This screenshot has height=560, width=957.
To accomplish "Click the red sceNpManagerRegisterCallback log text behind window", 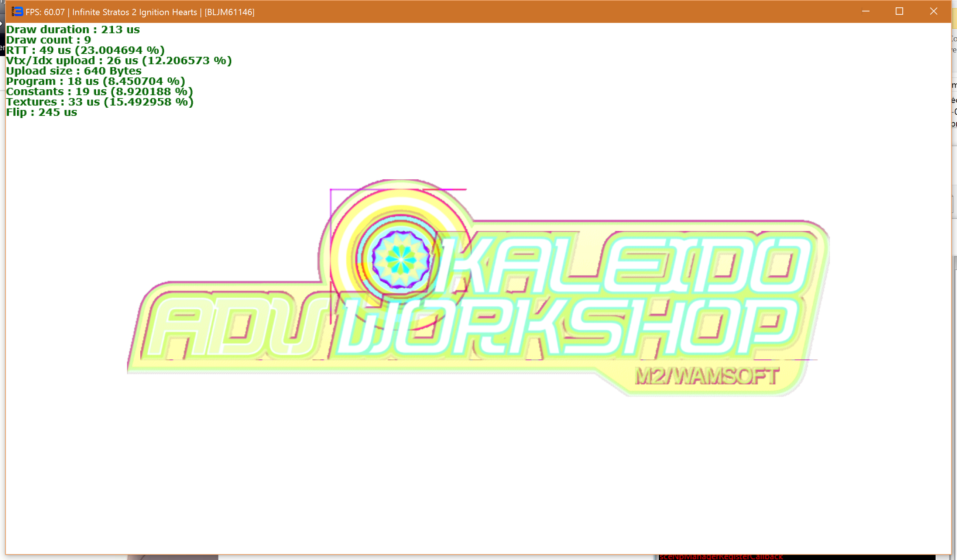I will [721, 557].
